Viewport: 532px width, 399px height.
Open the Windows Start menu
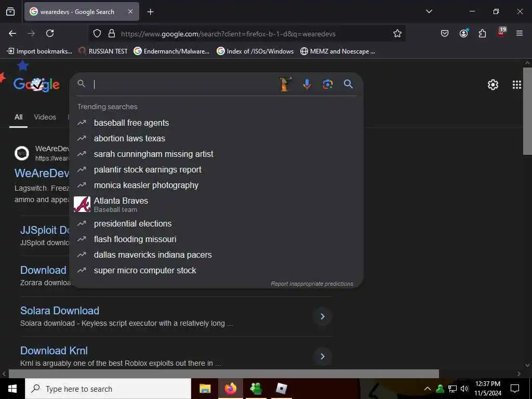12,389
